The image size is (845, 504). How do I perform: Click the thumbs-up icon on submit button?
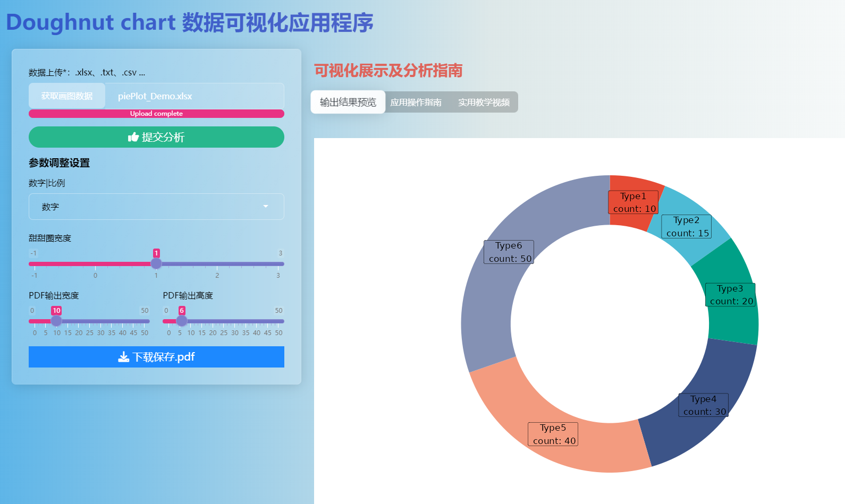click(x=133, y=138)
